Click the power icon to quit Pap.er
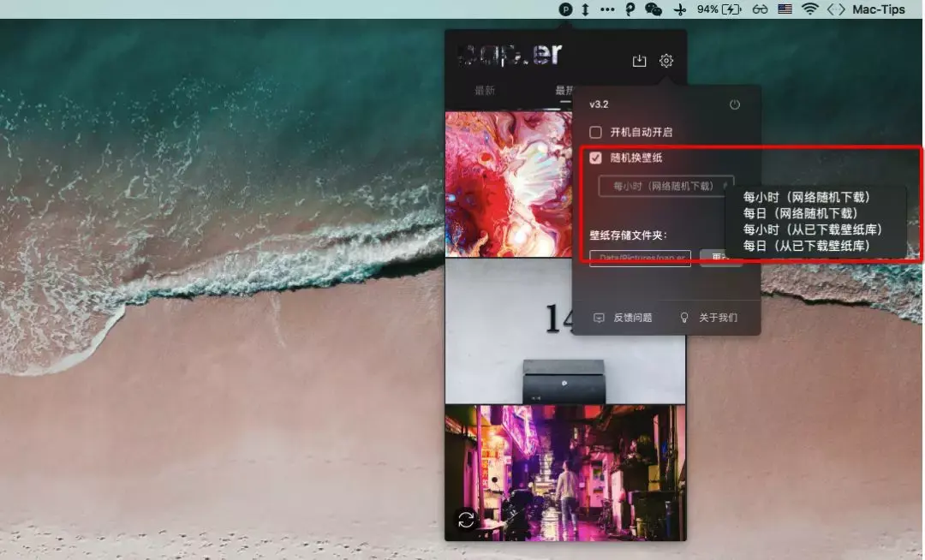This screenshot has height=560, width=925. (735, 103)
